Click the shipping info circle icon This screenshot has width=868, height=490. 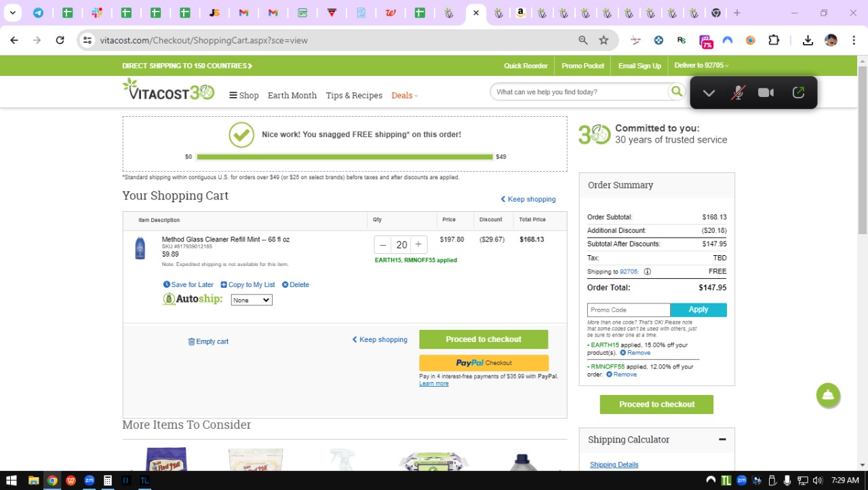pos(647,271)
